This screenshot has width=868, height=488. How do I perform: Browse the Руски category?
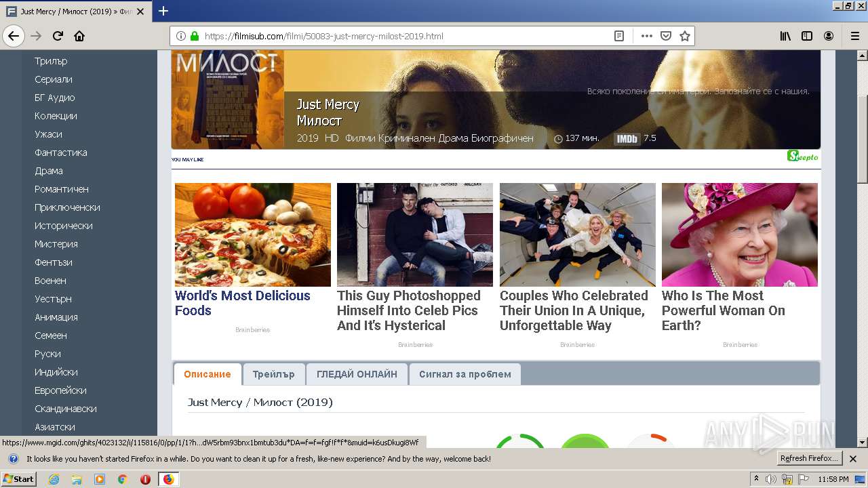click(47, 354)
